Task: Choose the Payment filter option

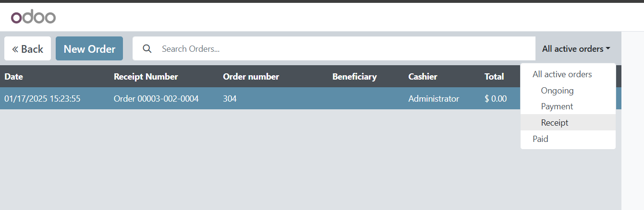Action: point(557,106)
